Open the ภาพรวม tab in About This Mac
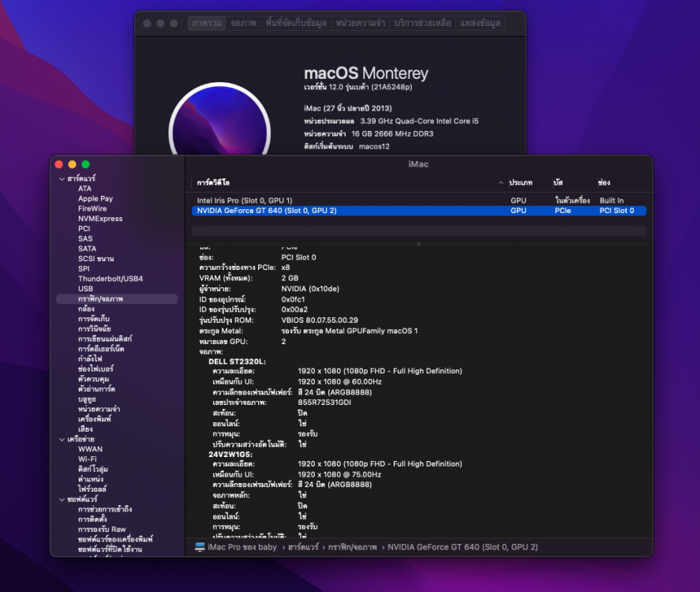 coord(207,23)
